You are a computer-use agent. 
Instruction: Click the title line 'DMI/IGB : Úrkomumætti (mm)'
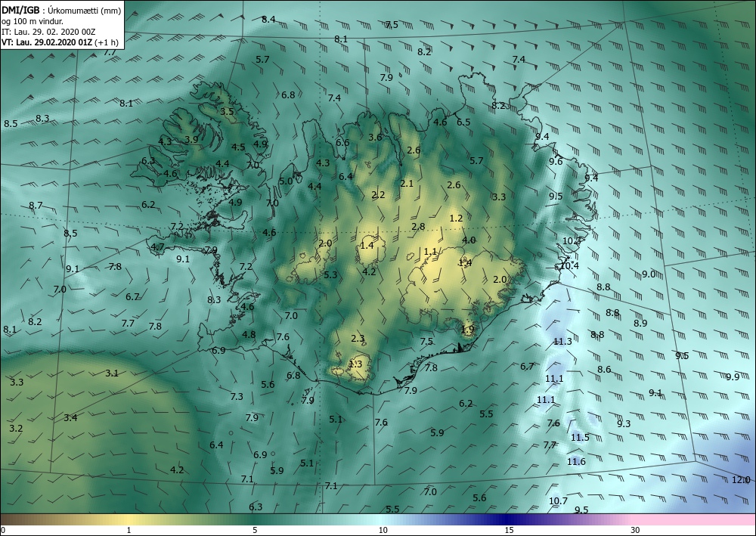(x=61, y=11)
